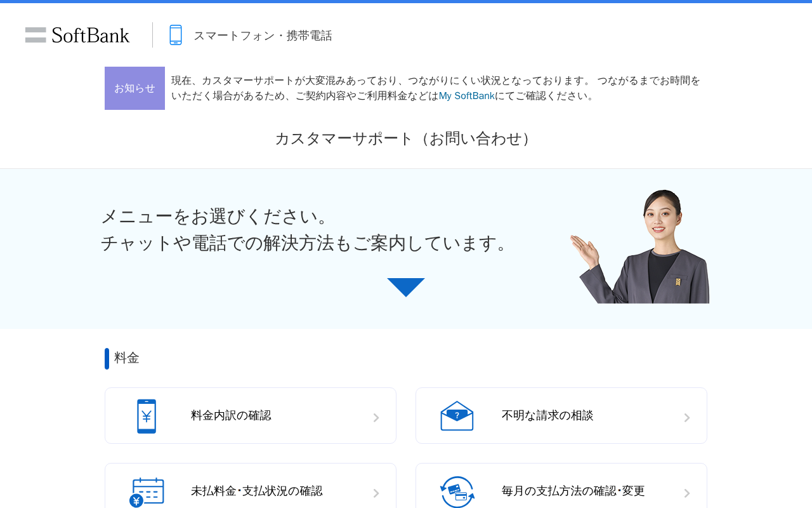The image size is (812, 508).
Task: Click the envelope question mark icon
Action: (x=457, y=416)
